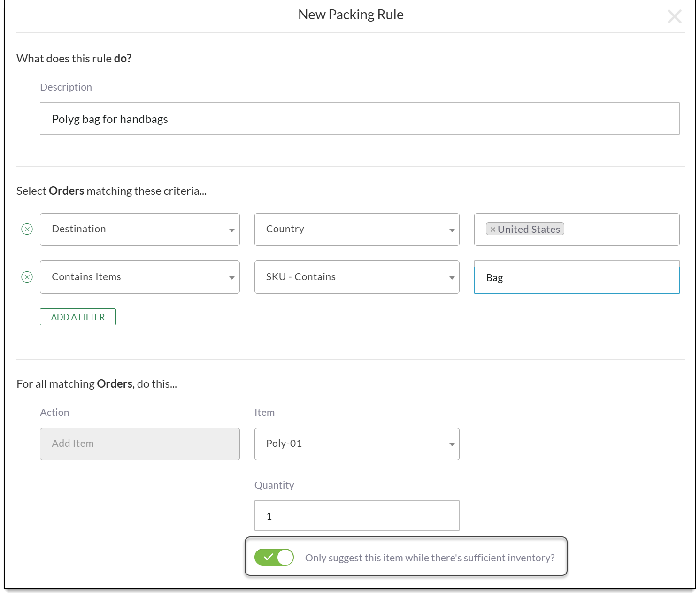Image resolution: width=700 pixels, height=597 pixels.
Task: Click the disabled Add Item action field
Action: 140,444
